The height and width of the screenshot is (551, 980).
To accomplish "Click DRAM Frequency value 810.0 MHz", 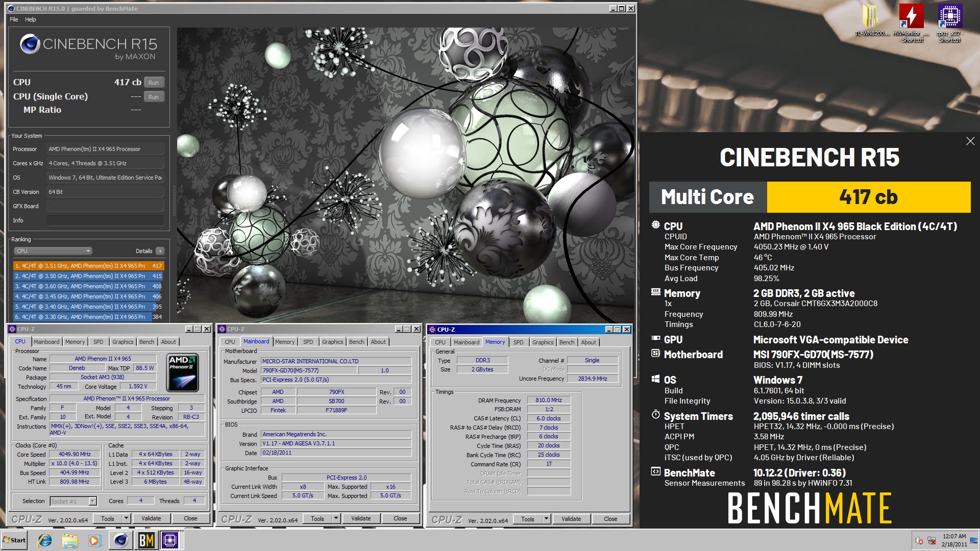I will 549,400.
